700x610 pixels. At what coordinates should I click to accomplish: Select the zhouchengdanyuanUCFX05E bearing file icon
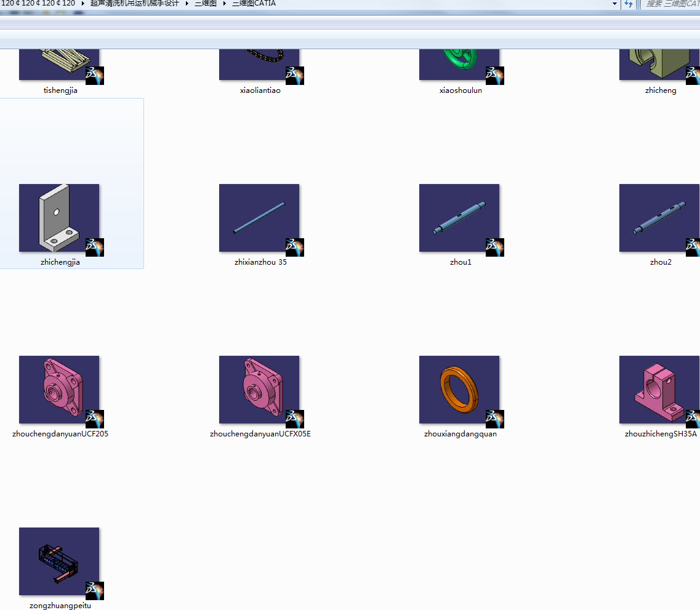[259, 390]
